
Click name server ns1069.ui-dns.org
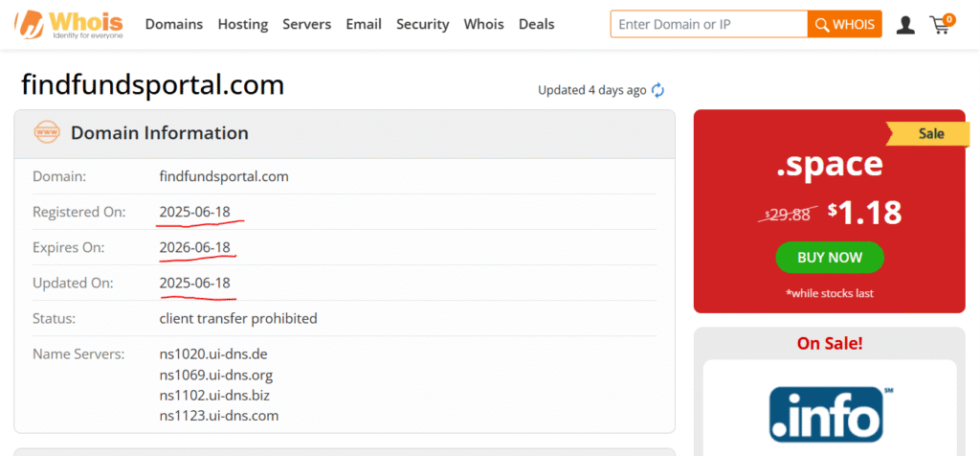tap(215, 376)
